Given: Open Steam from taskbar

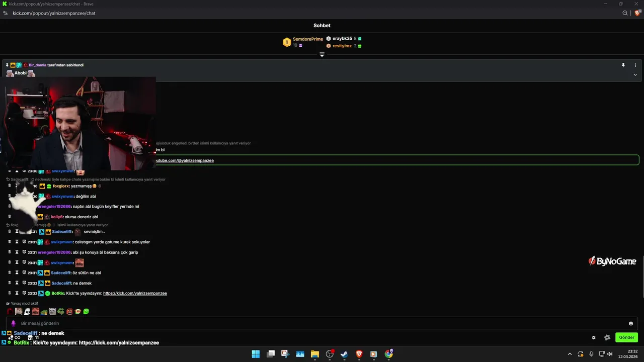Looking at the screenshot, I should pos(344,354).
